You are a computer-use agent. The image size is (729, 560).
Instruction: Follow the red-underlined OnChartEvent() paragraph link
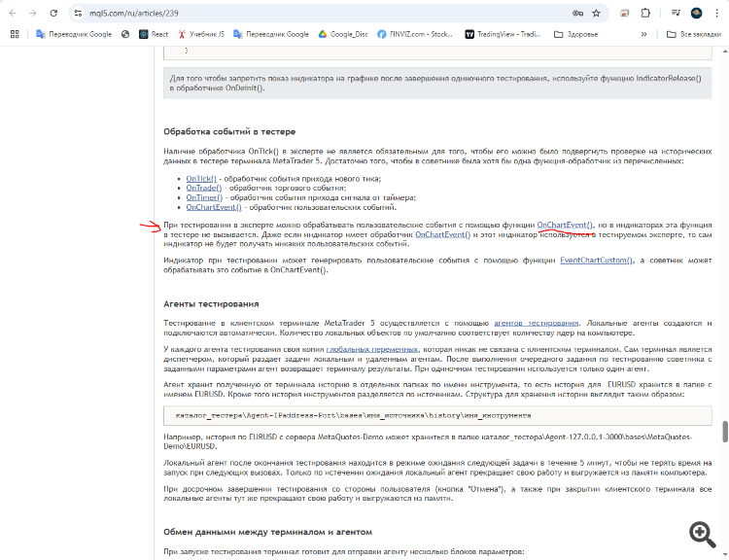point(565,225)
